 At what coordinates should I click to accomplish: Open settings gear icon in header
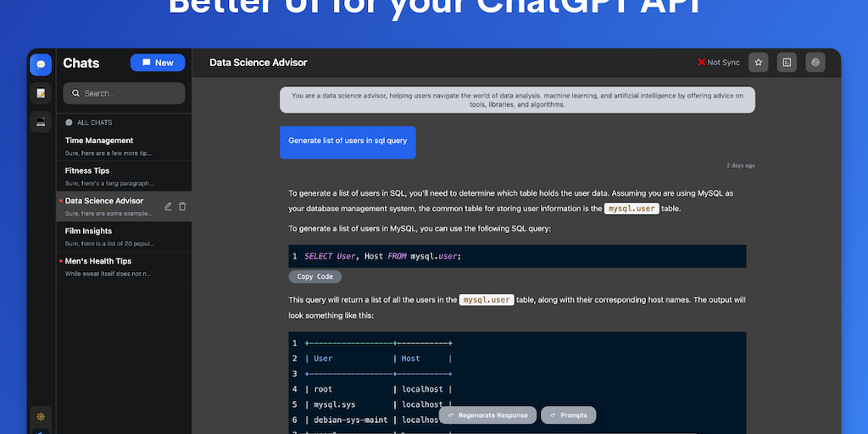[815, 63]
